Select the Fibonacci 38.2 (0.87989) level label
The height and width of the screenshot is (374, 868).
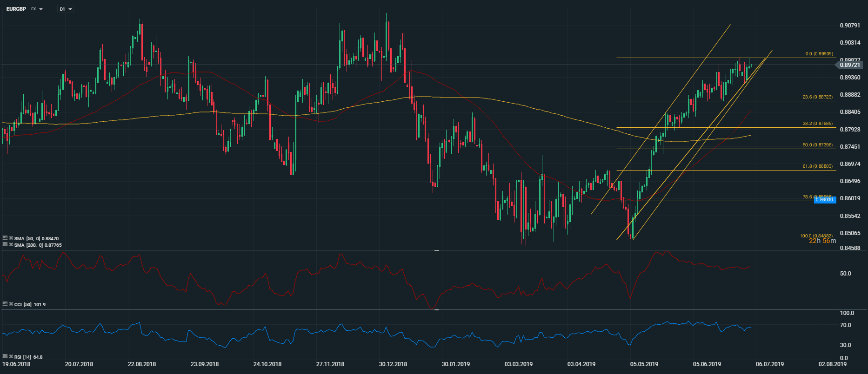click(818, 124)
